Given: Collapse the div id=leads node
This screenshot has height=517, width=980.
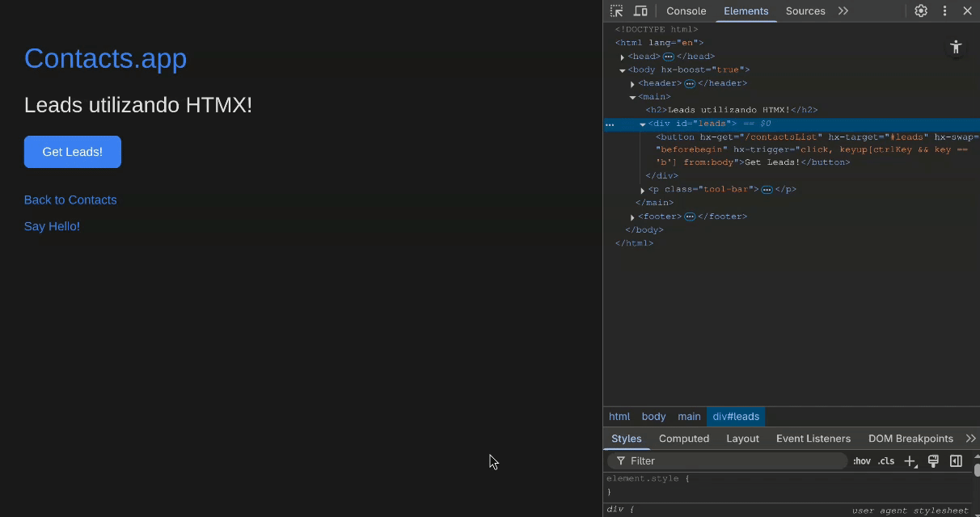Looking at the screenshot, I should tap(643, 124).
